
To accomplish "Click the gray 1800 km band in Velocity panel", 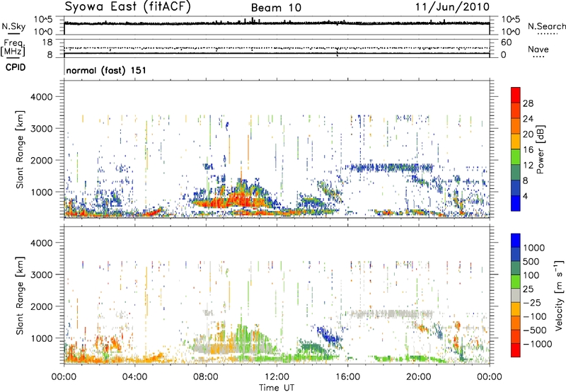I will (391, 313).
